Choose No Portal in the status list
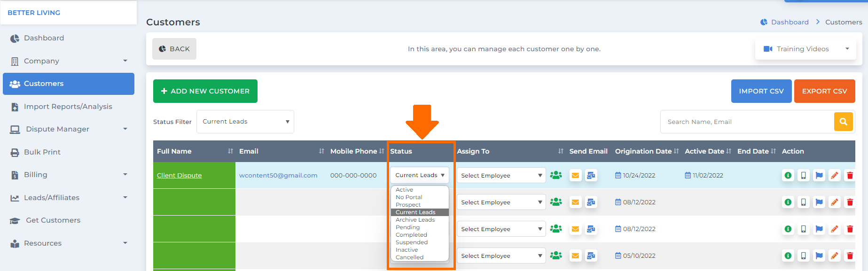This screenshot has width=868, height=271. pyautogui.click(x=420, y=197)
